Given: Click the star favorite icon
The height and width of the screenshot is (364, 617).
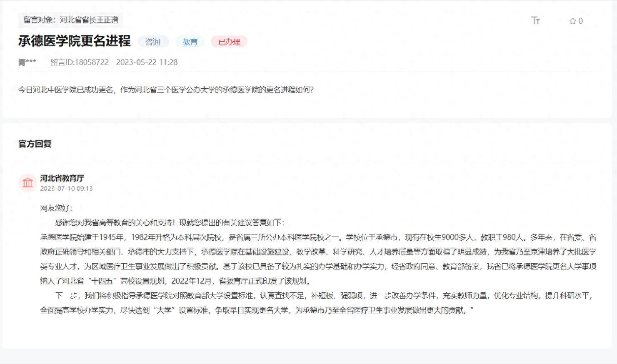Looking at the screenshot, I should coord(572,21).
